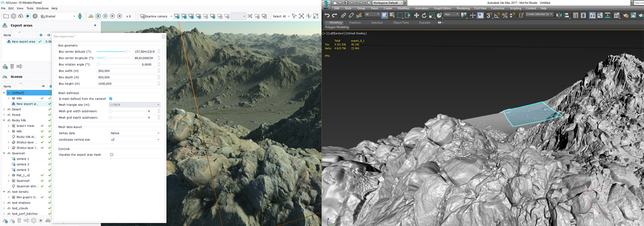Open the Rendering menu in 3ds Max
This screenshot has width=644, height=226.
462,8
